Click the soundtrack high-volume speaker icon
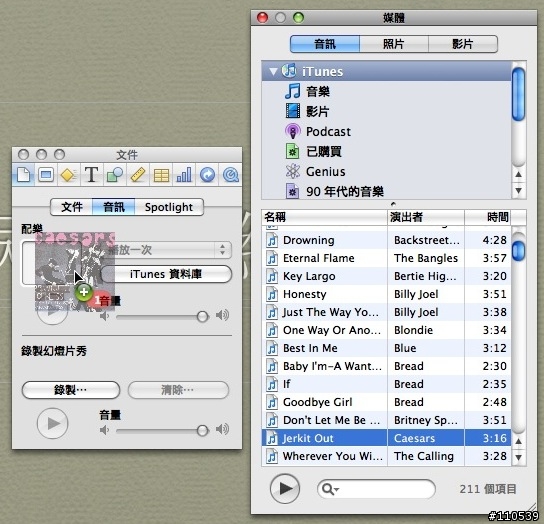Image resolution: width=544 pixels, height=524 pixels. pyautogui.click(x=222, y=315)
